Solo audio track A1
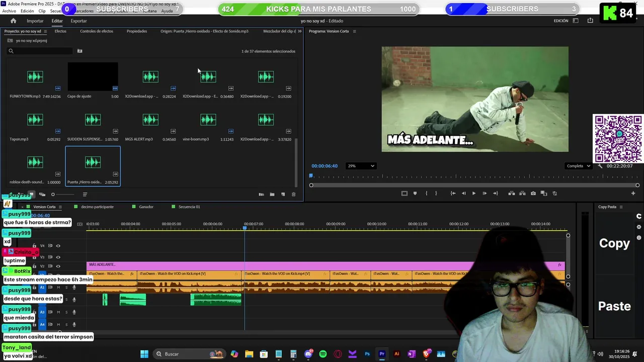Image resolution: width=644 pixels, height=362 pixels. click(66, 288)
